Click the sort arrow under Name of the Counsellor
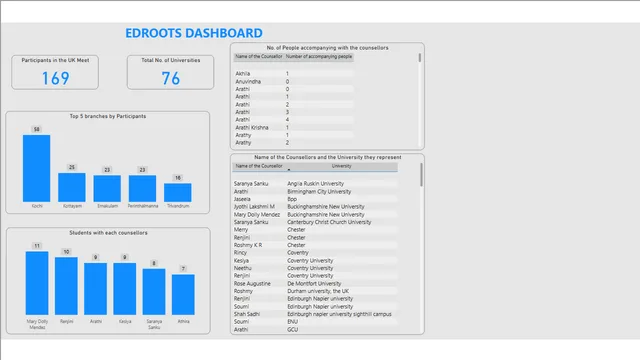The width and height of the screenshot is (640, 360). pos(289,169)
